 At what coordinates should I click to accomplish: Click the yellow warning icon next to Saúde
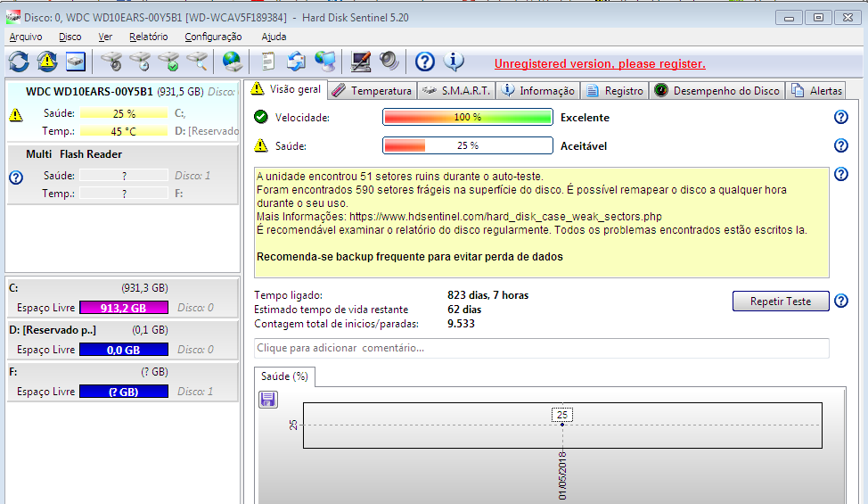point(261,145)
